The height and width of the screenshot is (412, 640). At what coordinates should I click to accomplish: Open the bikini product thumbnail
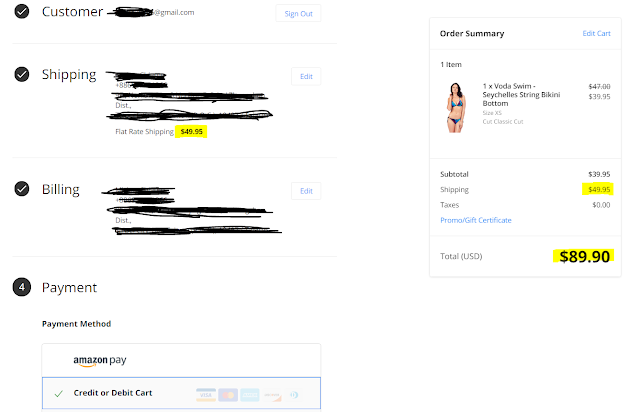click(x=456, y=107)
